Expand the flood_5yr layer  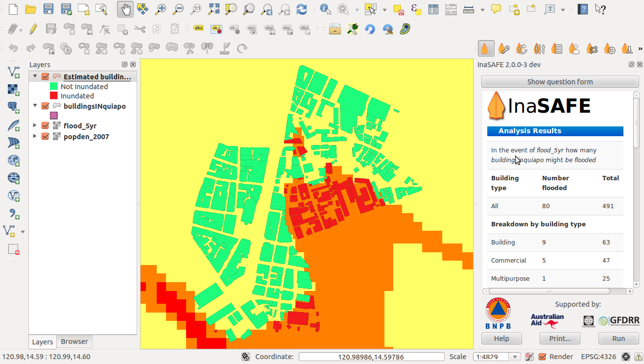click(x=35, y=125)
